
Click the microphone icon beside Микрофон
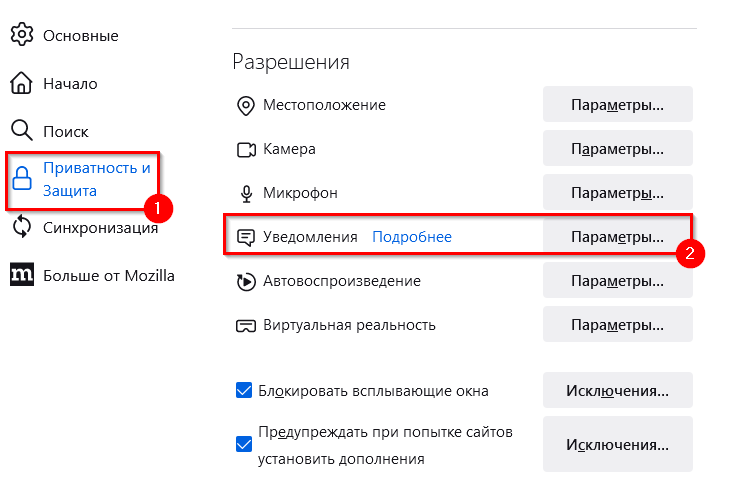pos(245,193)
